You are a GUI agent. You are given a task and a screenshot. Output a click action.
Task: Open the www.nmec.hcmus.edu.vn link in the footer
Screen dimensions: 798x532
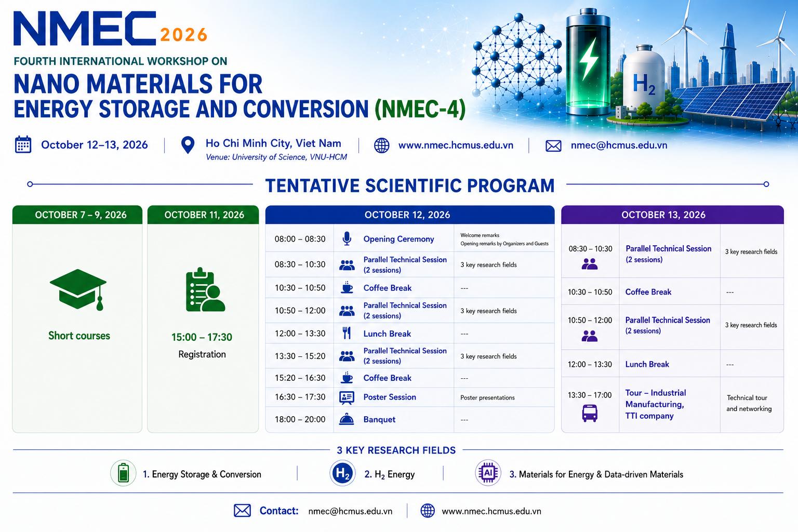point(491,511)
